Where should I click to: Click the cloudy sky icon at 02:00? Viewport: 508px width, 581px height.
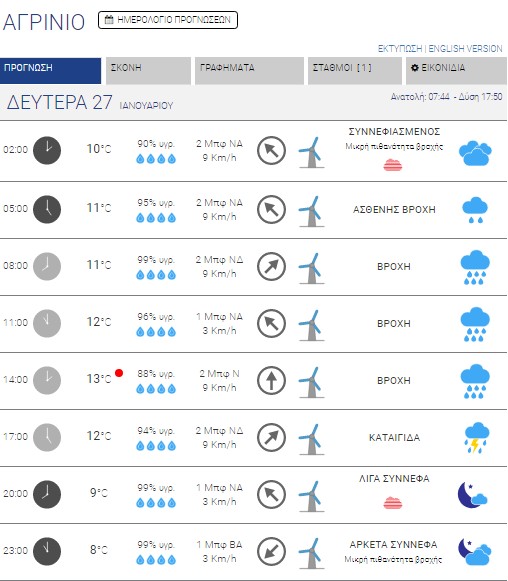pyautogui.click(x=475, y=153)
